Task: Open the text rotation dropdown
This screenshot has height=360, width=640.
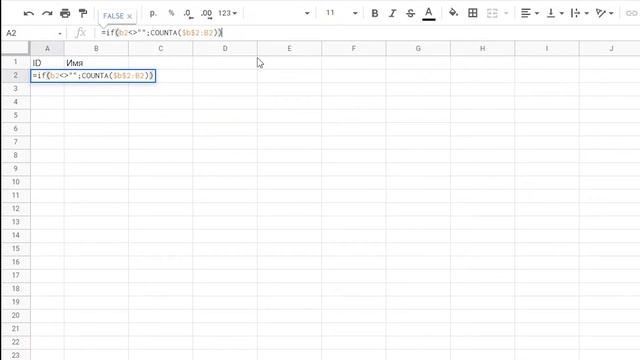Action: [x=604, y=13]
